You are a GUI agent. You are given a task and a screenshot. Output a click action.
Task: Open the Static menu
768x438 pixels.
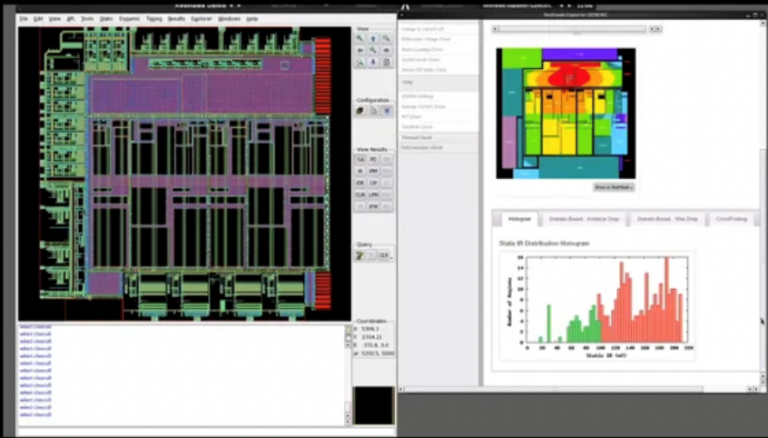(x=106, y=19)
